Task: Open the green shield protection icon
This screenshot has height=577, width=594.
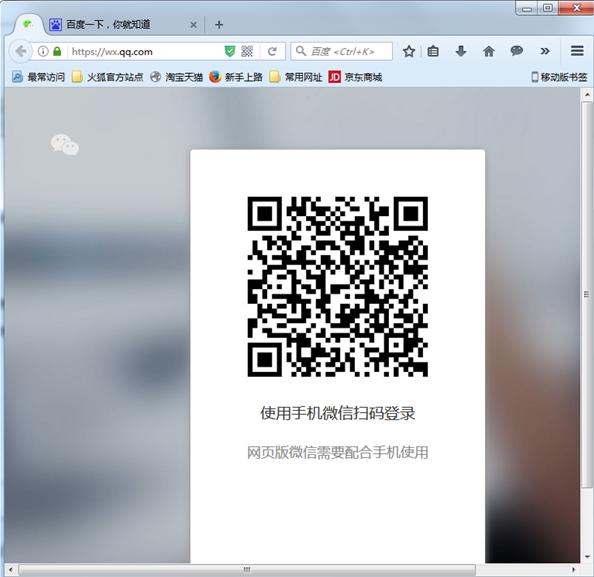Action: click(230, 51)
